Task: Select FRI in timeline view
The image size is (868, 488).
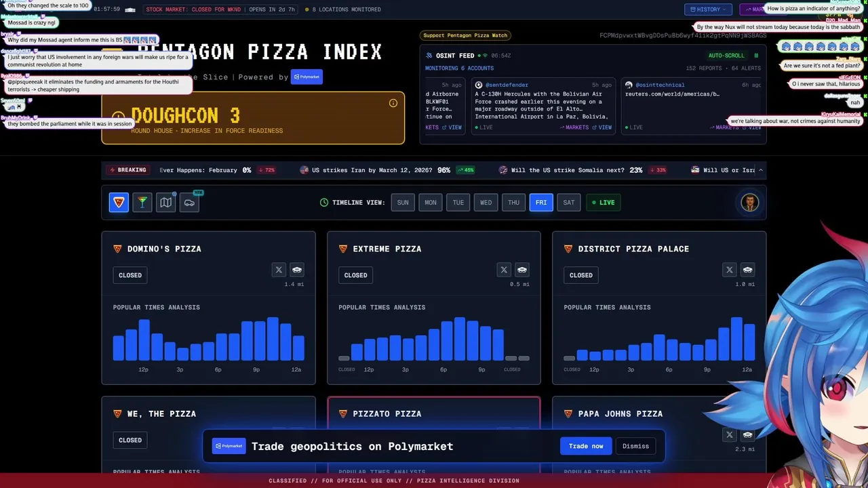Action: pyautogui.click(x=541, y=202)
